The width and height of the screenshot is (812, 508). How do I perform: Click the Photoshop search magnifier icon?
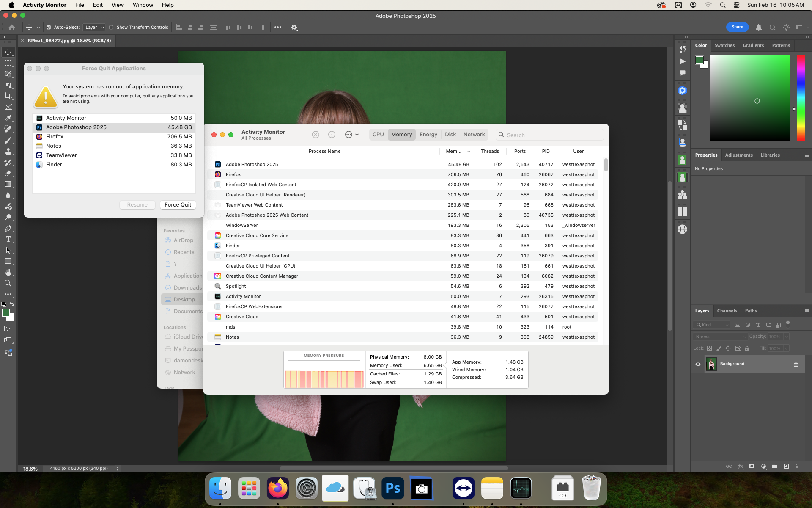pyautogui.click(x=772, y=27)
